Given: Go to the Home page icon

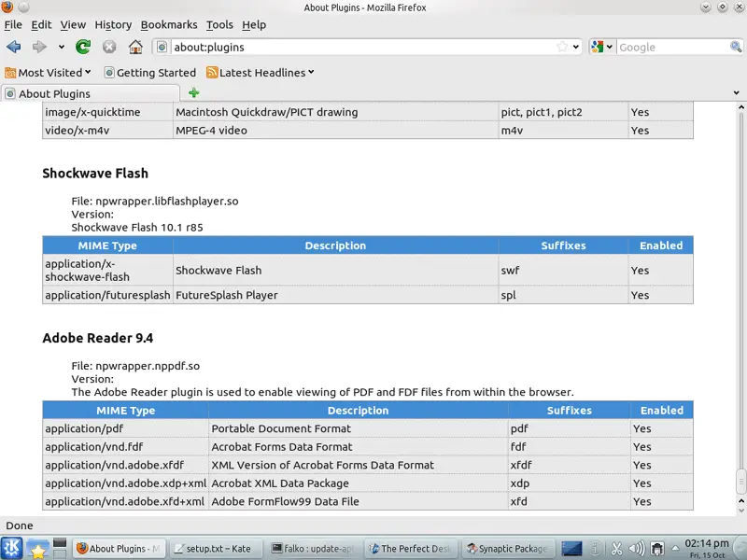Looking at the screenshot, I should click(135, 47).
